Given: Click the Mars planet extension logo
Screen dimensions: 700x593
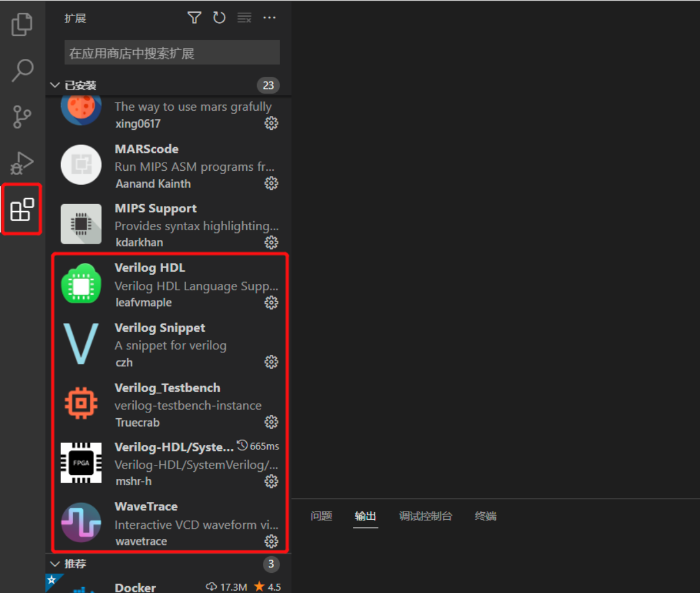Looking at the screenshot, I should click(81, 111).
